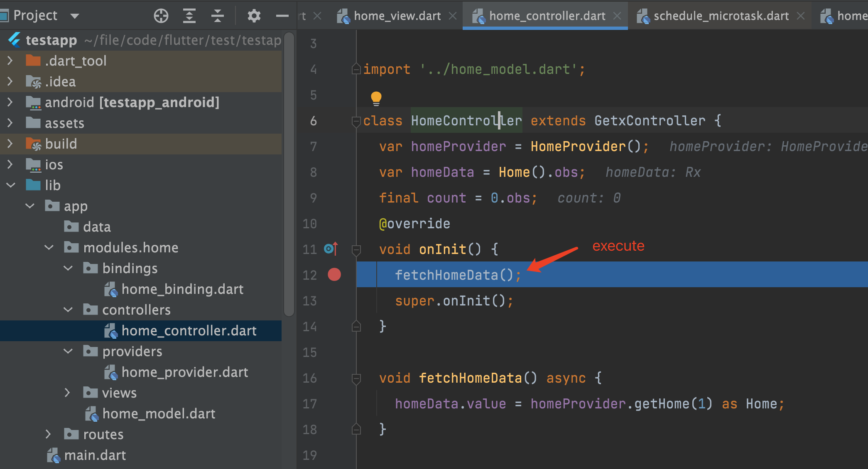Open main.dart in project tree
The image size is (868, 469).
pyautogui.click(x=141, y=455)
